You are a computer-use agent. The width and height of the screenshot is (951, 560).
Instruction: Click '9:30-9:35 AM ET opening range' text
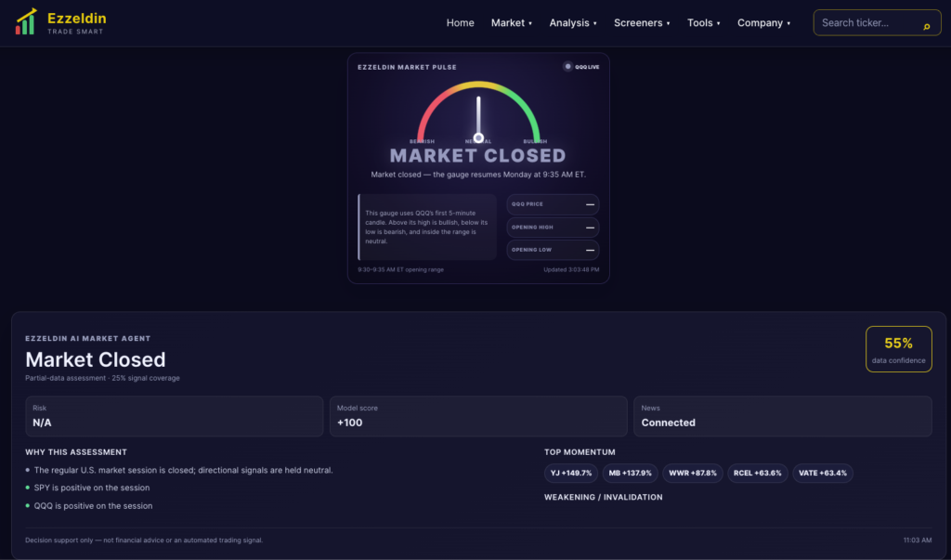[400, 269]
